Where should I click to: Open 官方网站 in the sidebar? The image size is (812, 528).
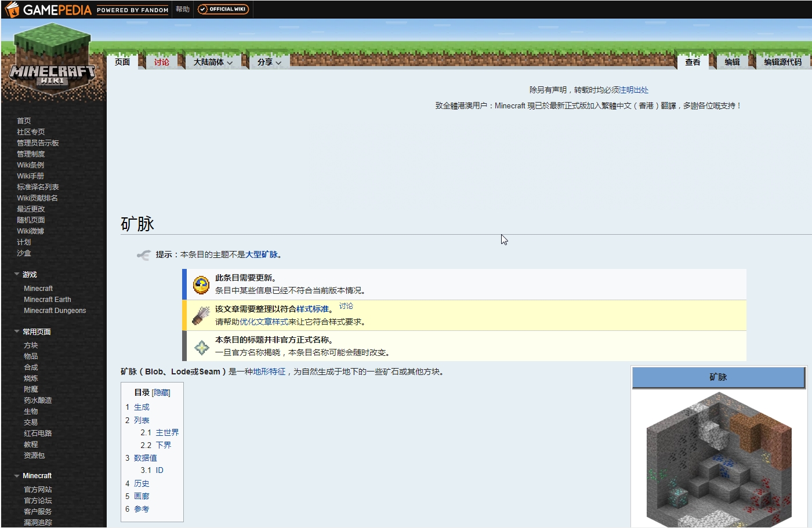(x=38, y=490)
